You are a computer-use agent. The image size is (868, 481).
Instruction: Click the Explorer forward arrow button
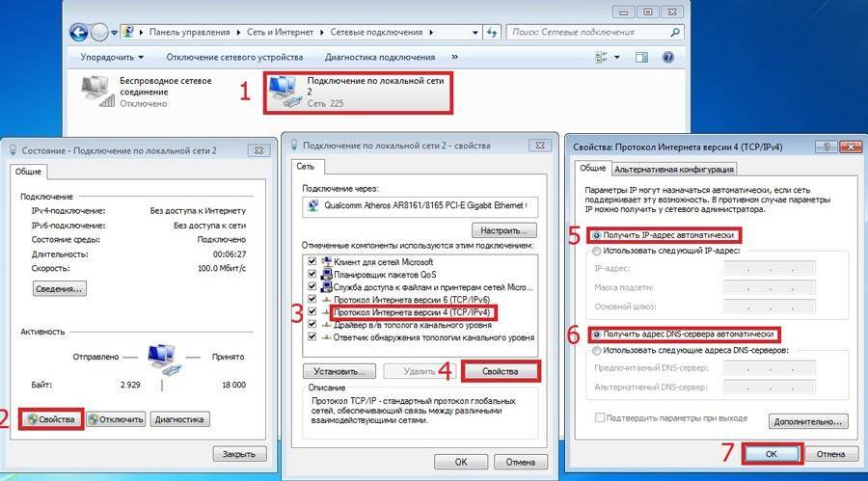(x=99, y=33)
